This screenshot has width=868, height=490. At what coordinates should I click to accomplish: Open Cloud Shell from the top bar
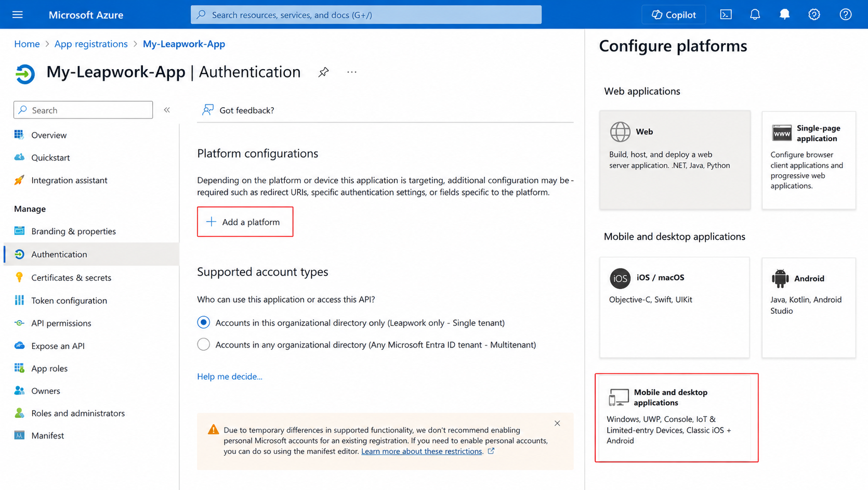point(726,15)
